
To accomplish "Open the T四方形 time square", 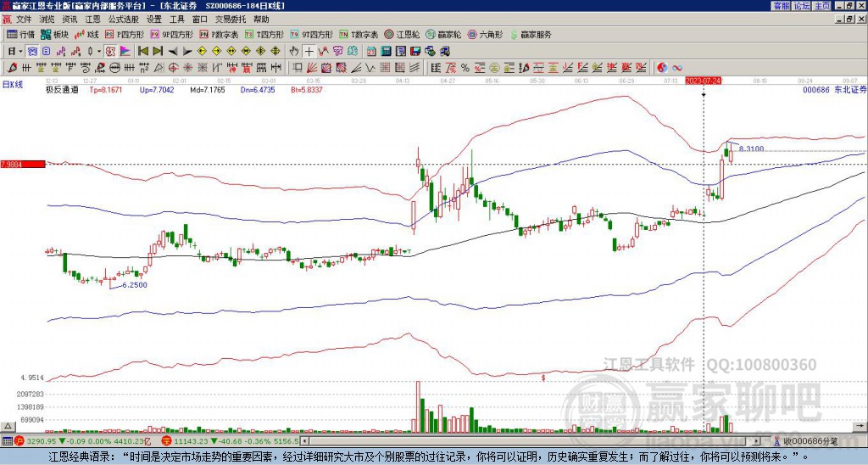I will (x=264, y=34).
